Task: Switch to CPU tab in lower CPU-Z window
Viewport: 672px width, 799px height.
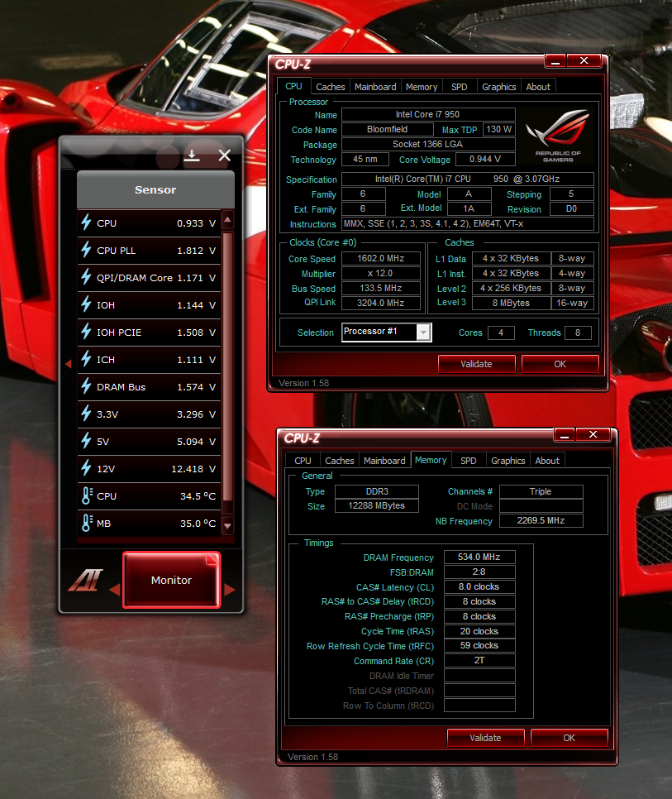Action: [303, 461]
